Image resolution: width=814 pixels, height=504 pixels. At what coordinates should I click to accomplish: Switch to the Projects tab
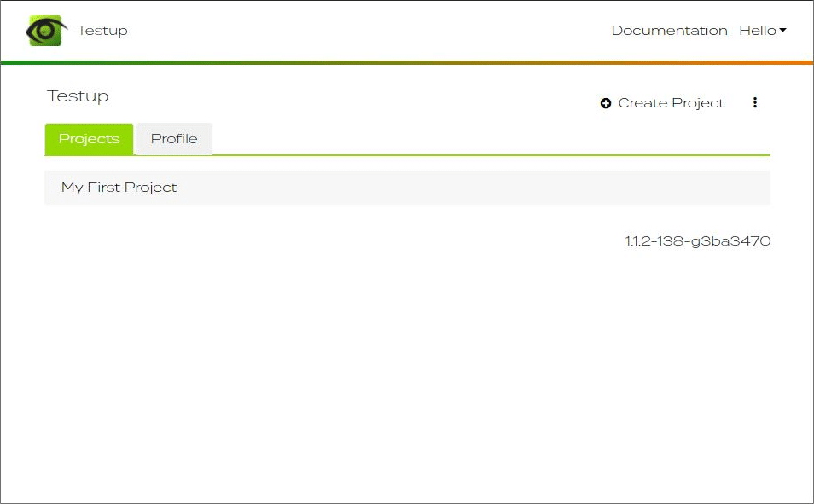tap(90, 139)
